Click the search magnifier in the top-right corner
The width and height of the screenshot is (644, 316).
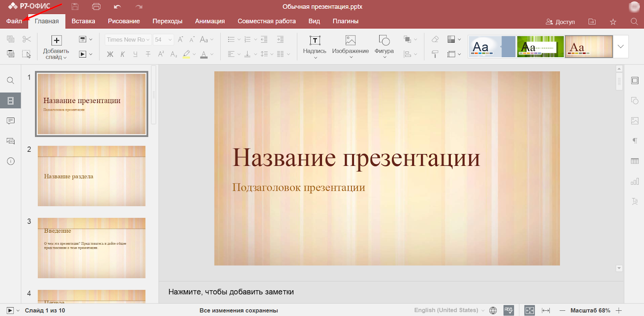pos(634,22)
